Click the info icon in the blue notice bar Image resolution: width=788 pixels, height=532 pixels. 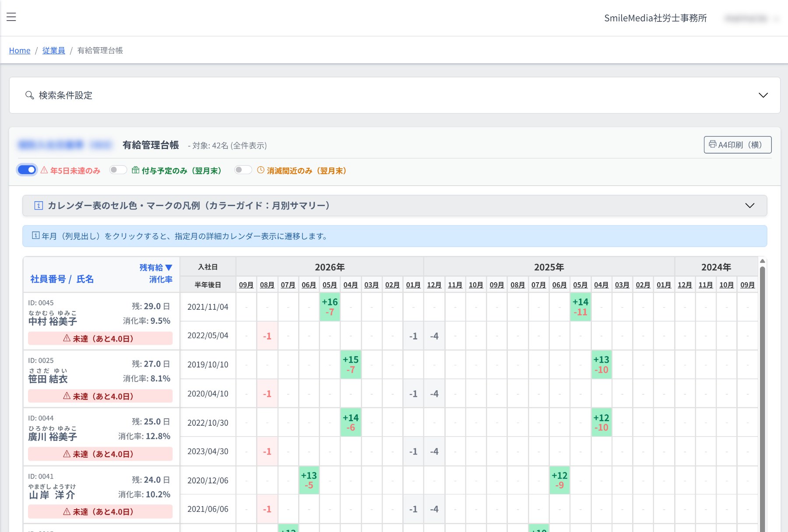coord(36,236)
